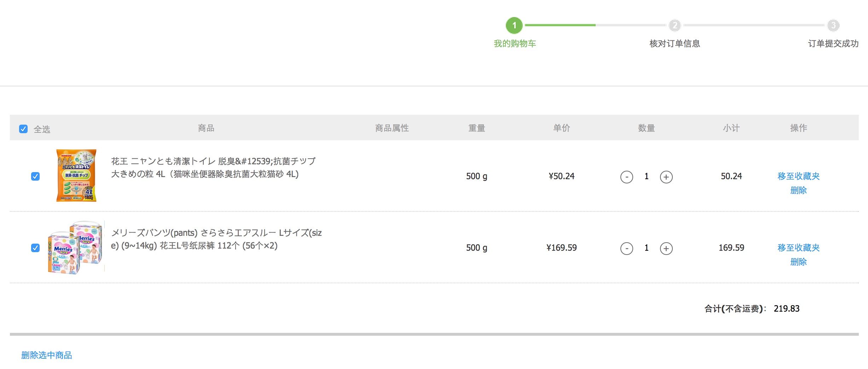
Task: Click step 2 order verification circle
Action: [x=675, y=25]
